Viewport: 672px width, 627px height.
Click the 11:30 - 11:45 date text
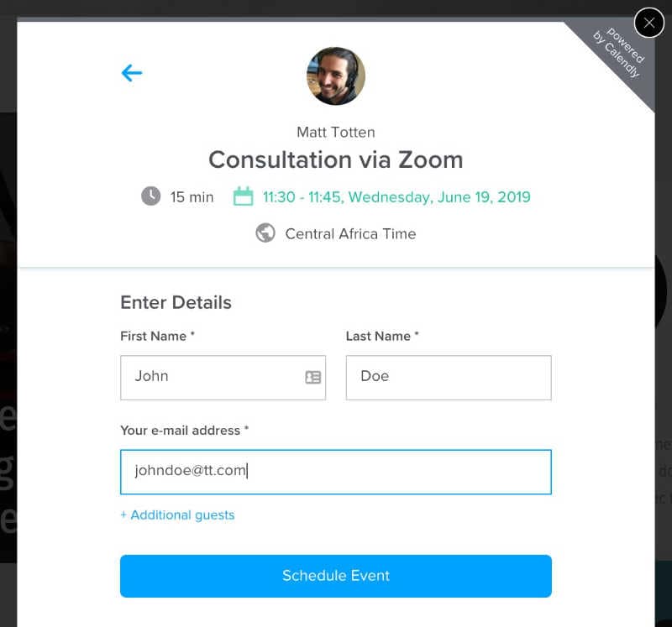coord(396,197)
